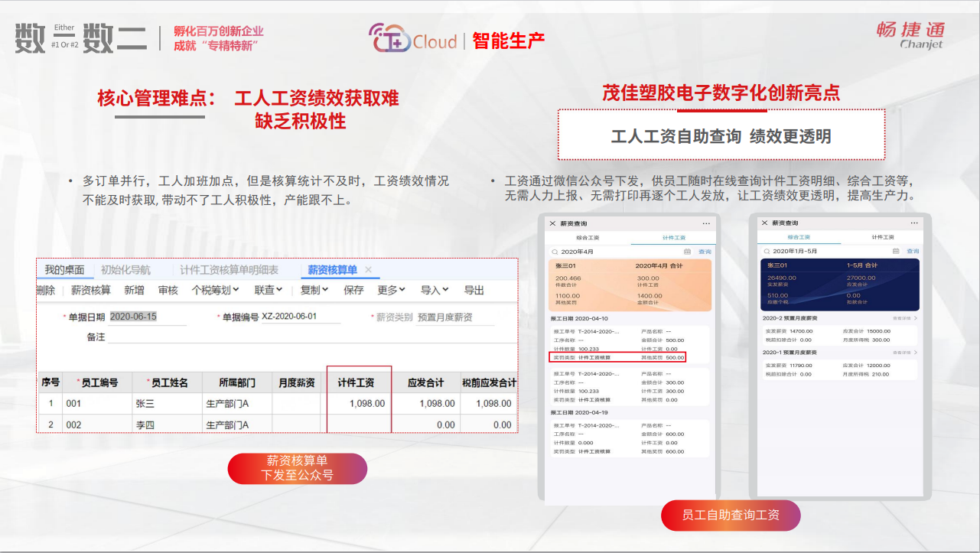Viewport: 980px width, 553px height.
Task: Click the search magnifier beside 2020年1月-5月
Action: click(766, 251)
